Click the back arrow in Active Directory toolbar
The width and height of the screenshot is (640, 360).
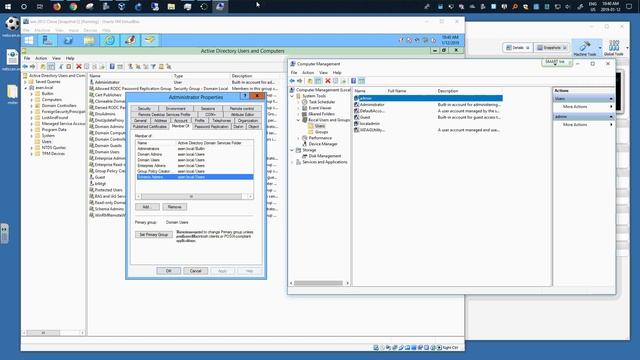point(25,67)
